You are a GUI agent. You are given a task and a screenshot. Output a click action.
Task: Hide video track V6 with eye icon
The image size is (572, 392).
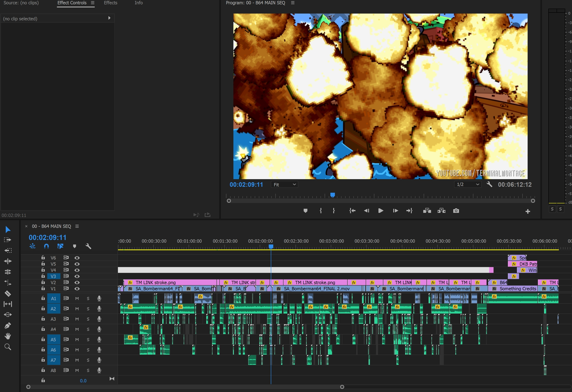click(77, 258)
